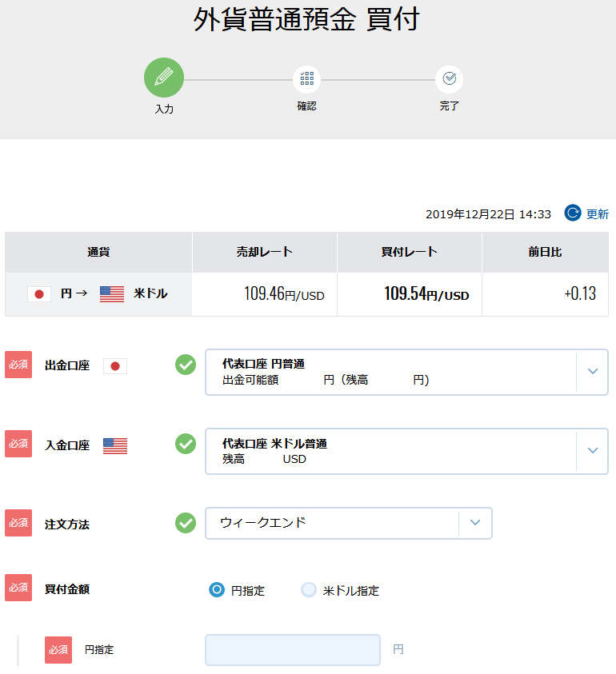This screenshot has height=674, width=616.
Task: Click the 109.54円/USD buy rate
Action: point(426,294)
